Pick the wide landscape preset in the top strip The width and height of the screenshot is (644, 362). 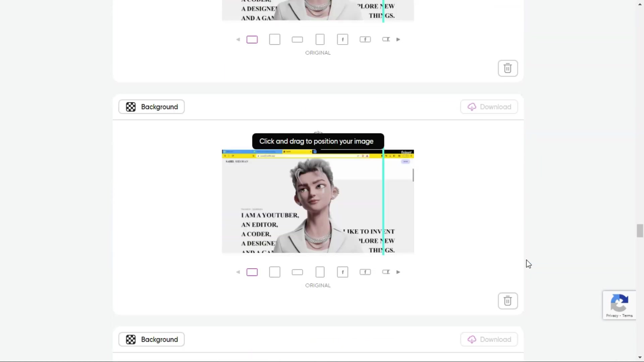297,40
